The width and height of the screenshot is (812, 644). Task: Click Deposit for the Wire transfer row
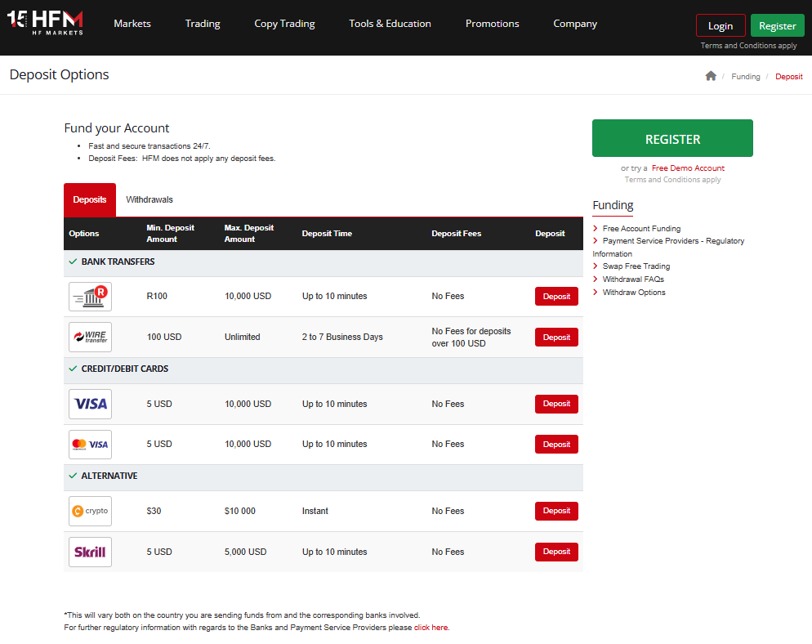point(556,338)
